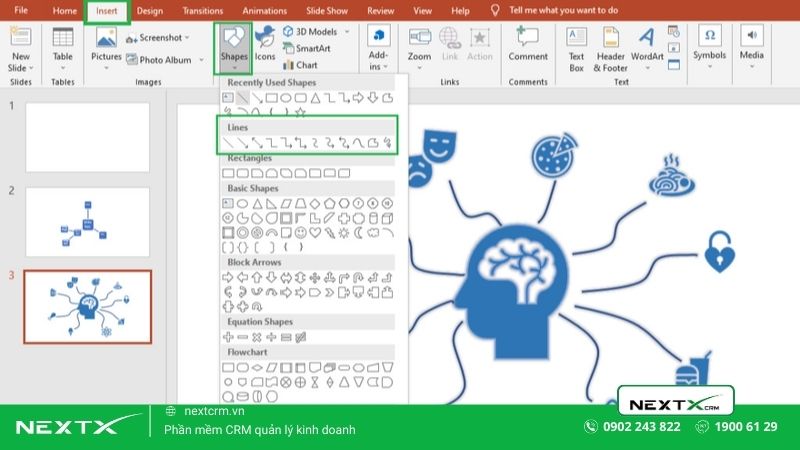This screenshot has width=800, height=450.
Task: Expand the Screenshot dropdown arrow
Action: [187, 38]
